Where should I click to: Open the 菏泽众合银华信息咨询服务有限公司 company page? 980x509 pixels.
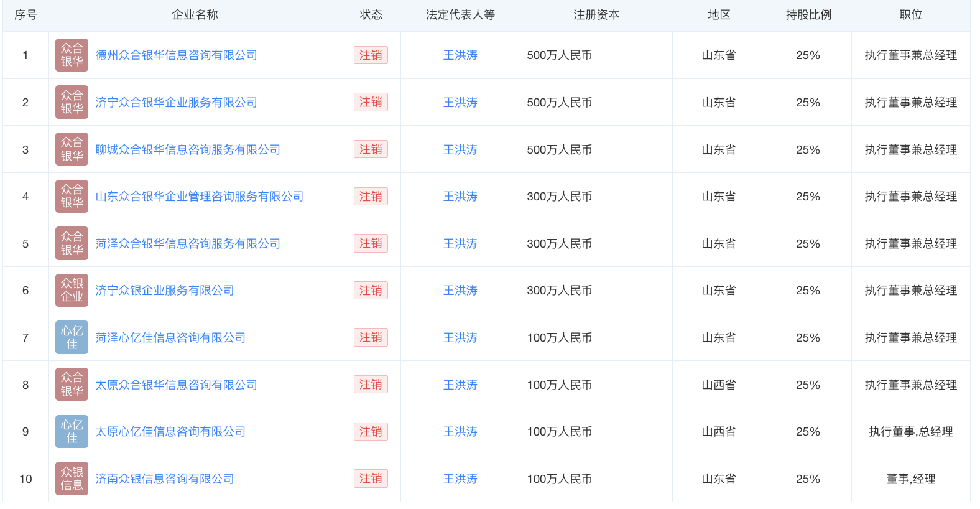point(188,244)
